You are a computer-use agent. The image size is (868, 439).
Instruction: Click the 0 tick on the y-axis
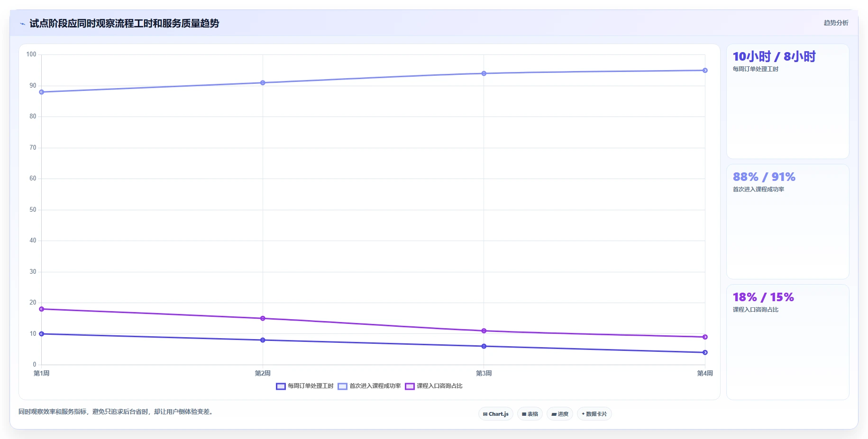[35, 365]
